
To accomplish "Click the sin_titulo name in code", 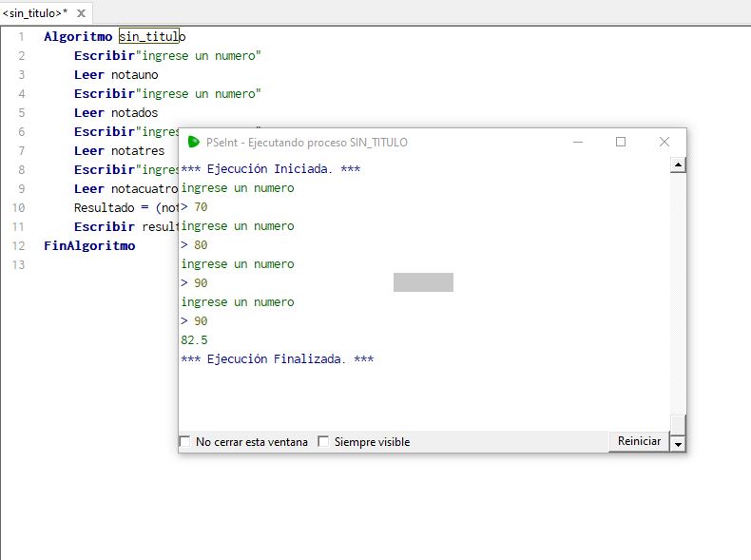I will [x=151, y=37].
